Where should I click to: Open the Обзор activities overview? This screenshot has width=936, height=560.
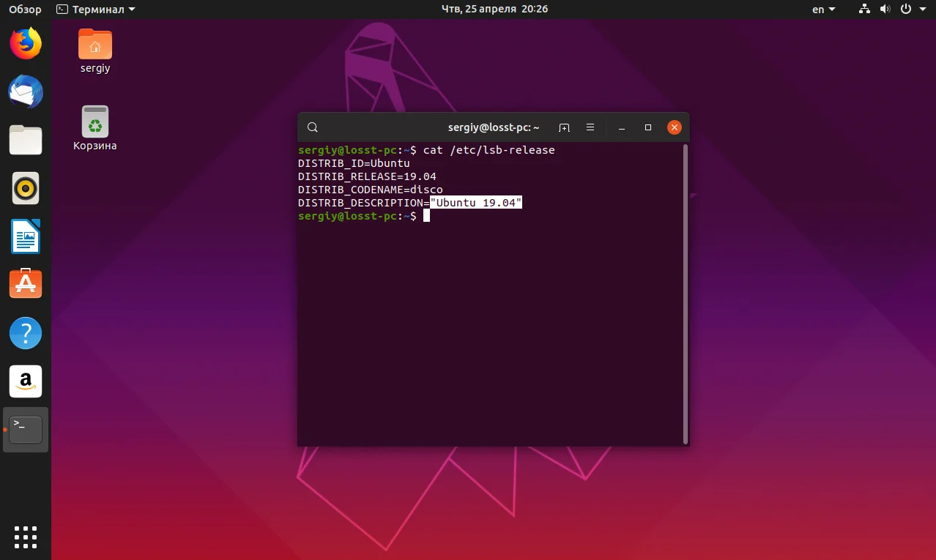click(25, 10)
